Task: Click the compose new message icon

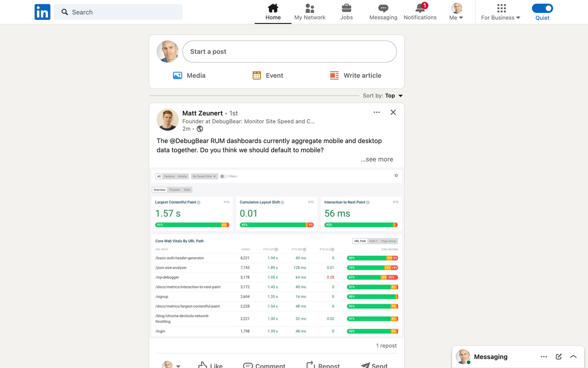Action: (x=559, y=356)
